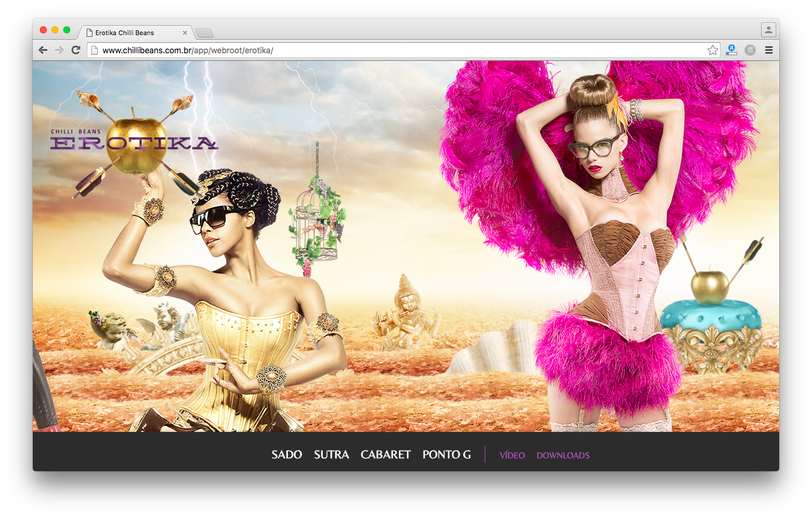Open the CABARET collection
The height and width of the screenshot is (518, 812).
[386, 455]
